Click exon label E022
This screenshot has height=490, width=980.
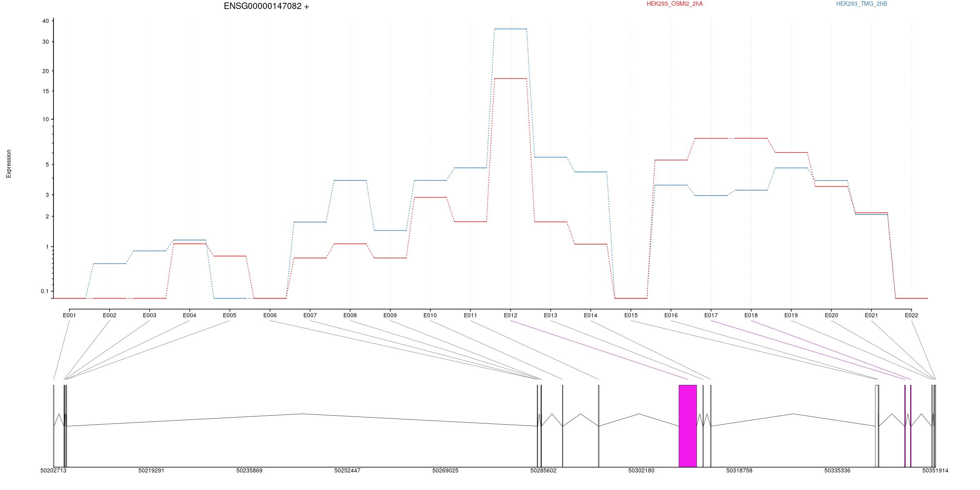[x=911, y=315]
